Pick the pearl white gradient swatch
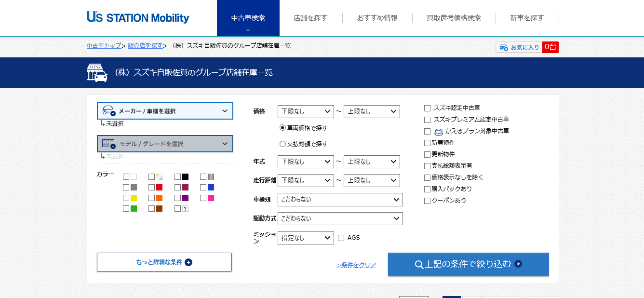The image size is (644, 298). click(x=159, y=177)
